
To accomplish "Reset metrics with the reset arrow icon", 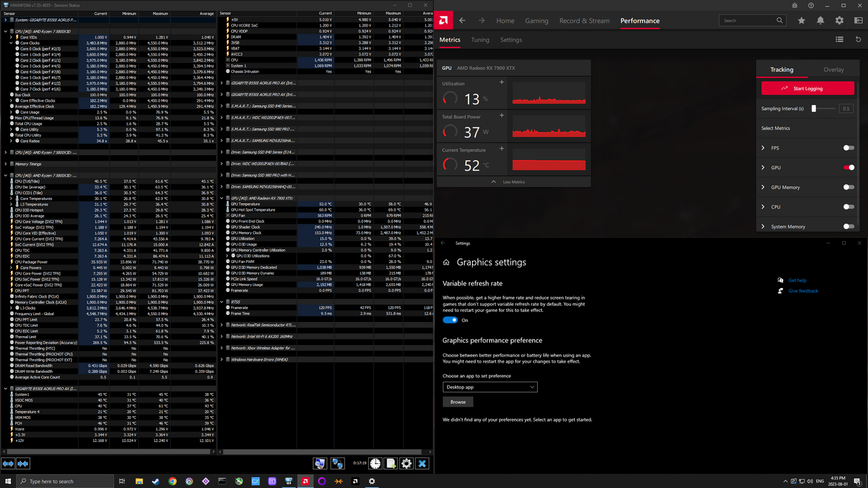I will click(x=858, y=40).
